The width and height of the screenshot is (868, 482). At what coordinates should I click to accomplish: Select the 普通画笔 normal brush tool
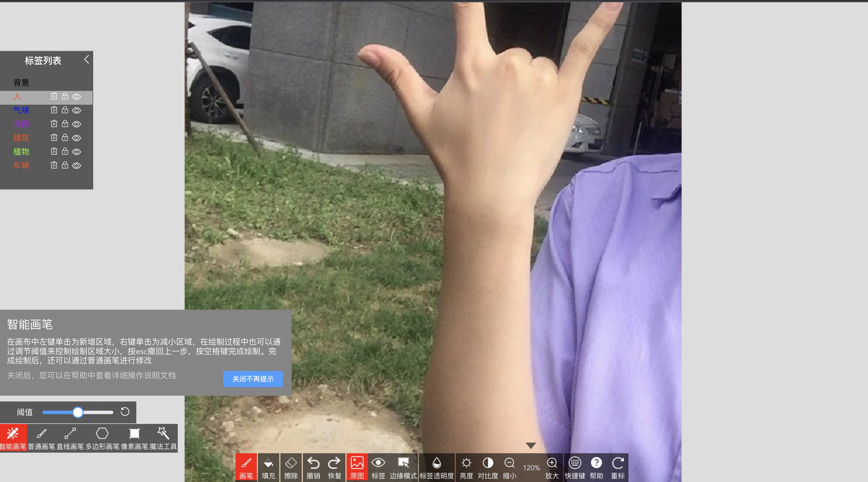click(41, 438)
